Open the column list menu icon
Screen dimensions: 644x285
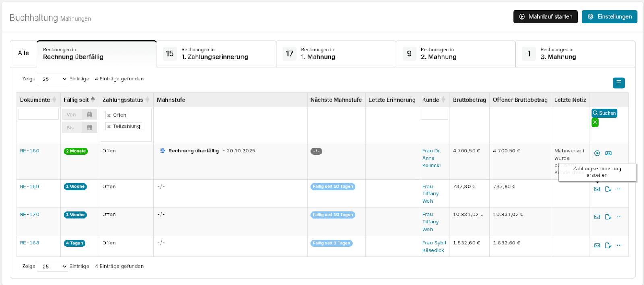tap(618, 83)
